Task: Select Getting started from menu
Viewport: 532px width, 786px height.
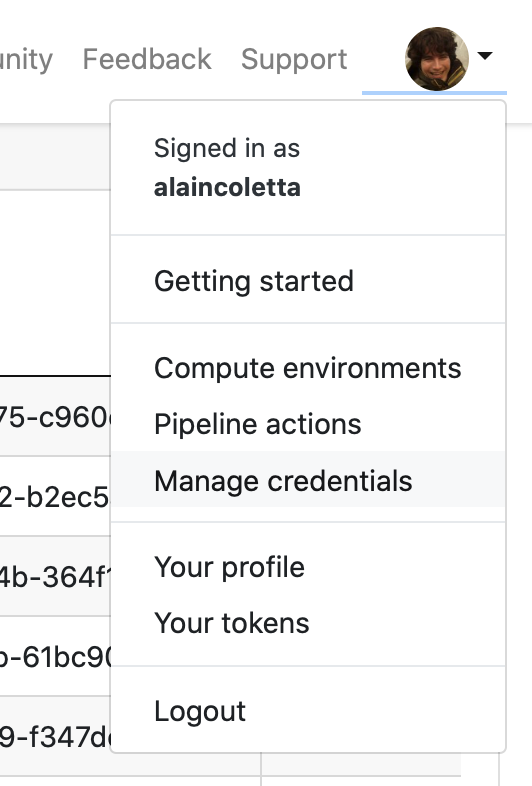Action: (x=308, y=281)
